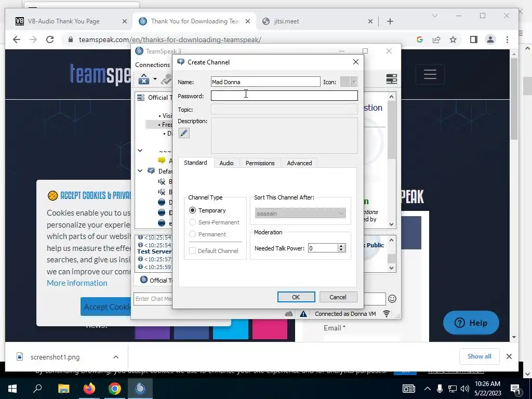Show hidden system tray icons
This screenshot has height=399, width=532.
pyautogui.click(x=428, y=389)
